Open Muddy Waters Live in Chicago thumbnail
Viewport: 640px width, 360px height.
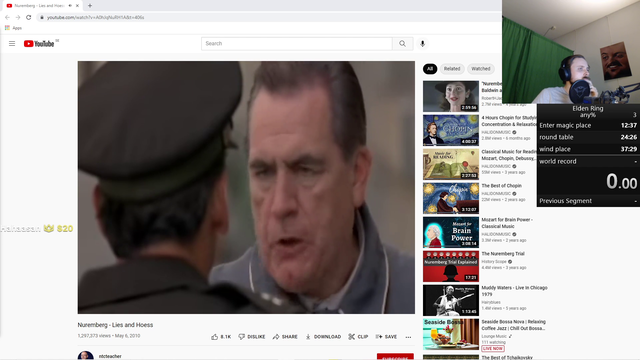451,300
